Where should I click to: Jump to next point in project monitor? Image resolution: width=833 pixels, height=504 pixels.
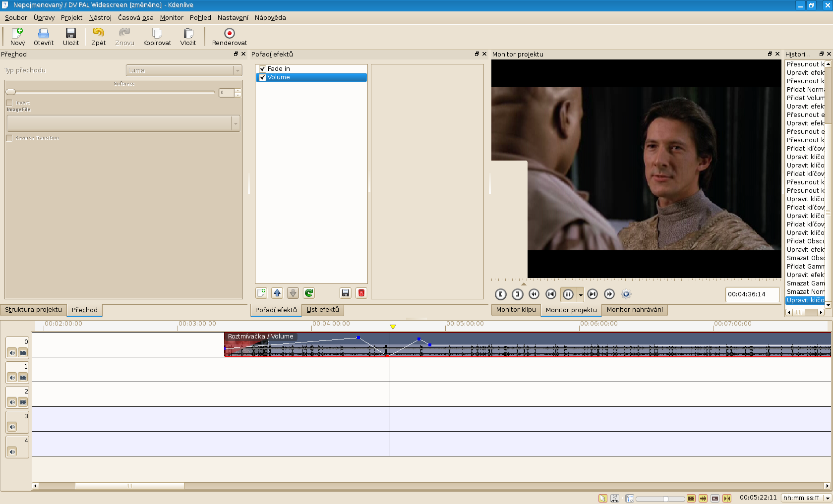click(x=593, y=294)
